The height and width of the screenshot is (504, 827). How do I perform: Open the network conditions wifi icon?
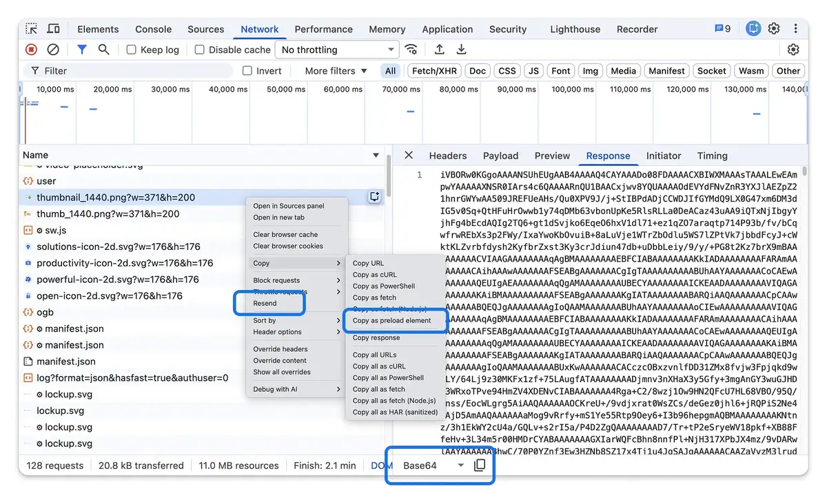pos(411,50)
